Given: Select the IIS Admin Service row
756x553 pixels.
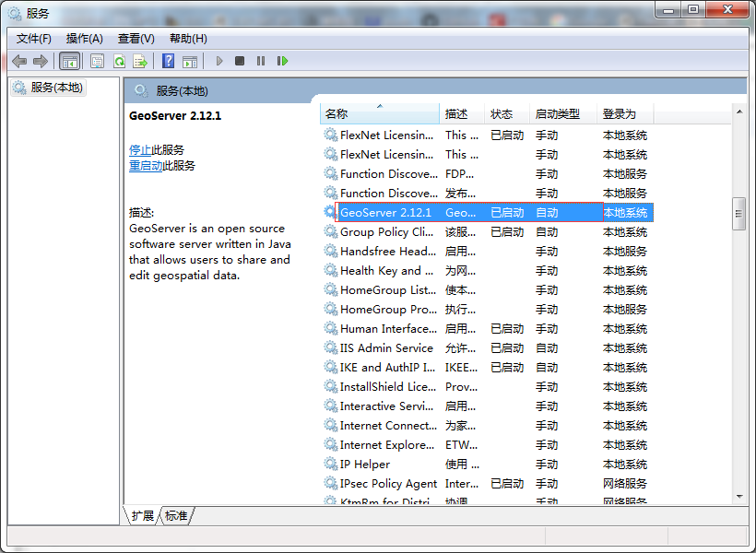Looking at the screenshot, I should pos(487,347).
